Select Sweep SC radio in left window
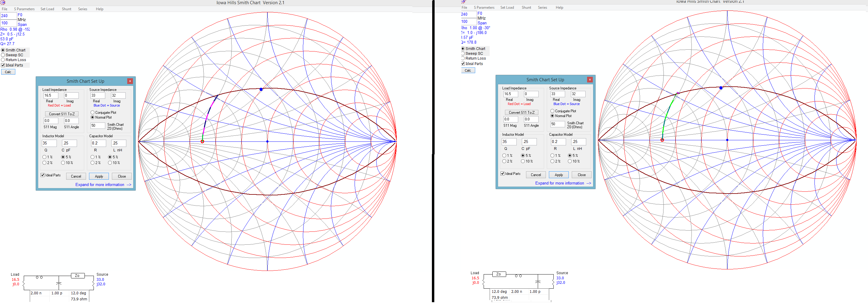 (12, 55)
